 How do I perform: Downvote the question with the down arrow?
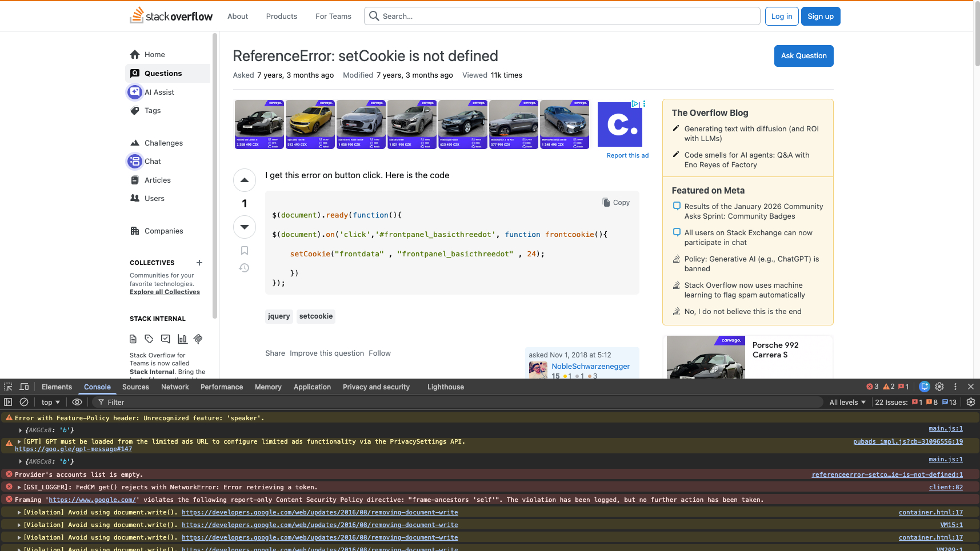pos(245,227)
